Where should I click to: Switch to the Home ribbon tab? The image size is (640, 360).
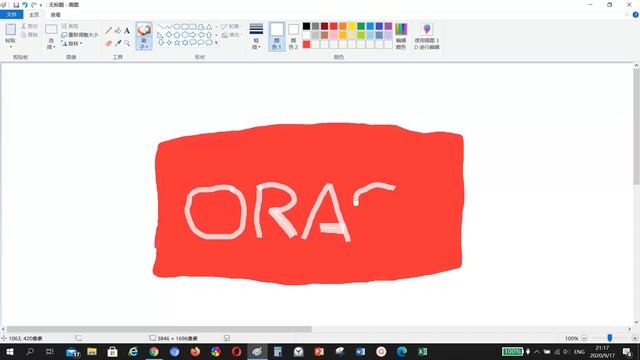[x=34, y=15]
